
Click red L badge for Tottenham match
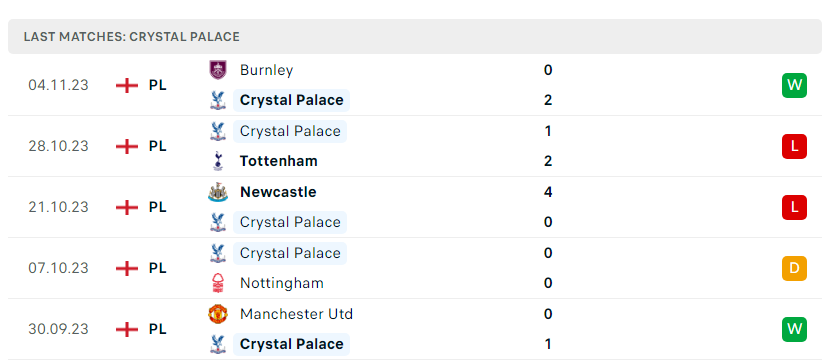pyautogui.click(x=794, y=146)
